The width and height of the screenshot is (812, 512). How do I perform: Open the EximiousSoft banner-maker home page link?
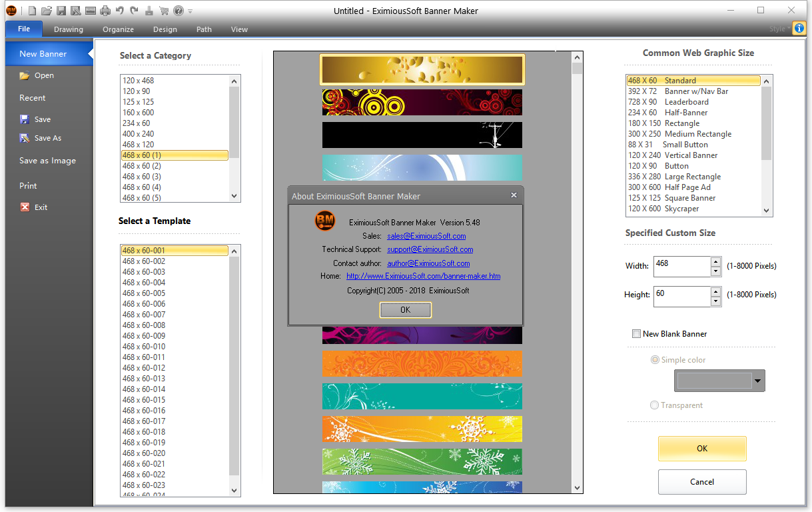coord(424,276)
